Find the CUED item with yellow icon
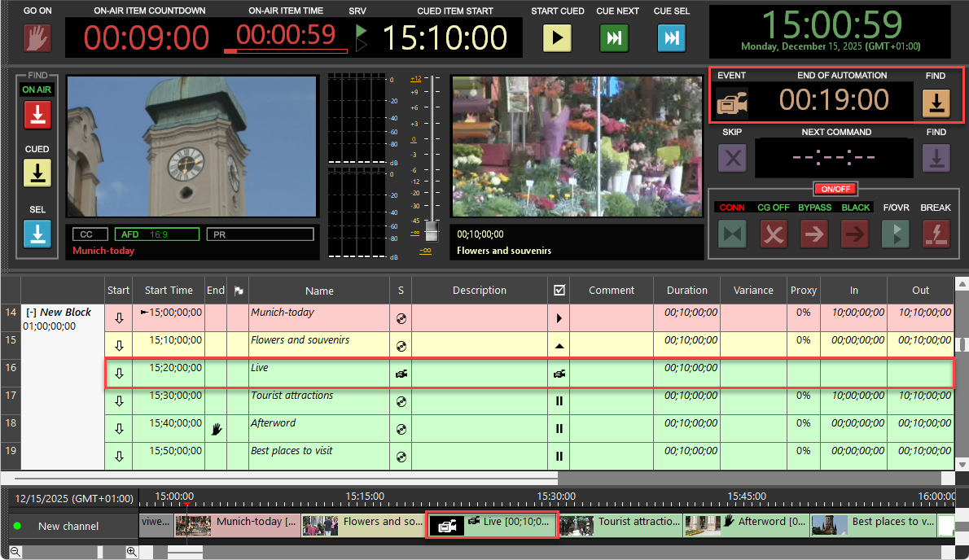 click(x=37, y=173)
